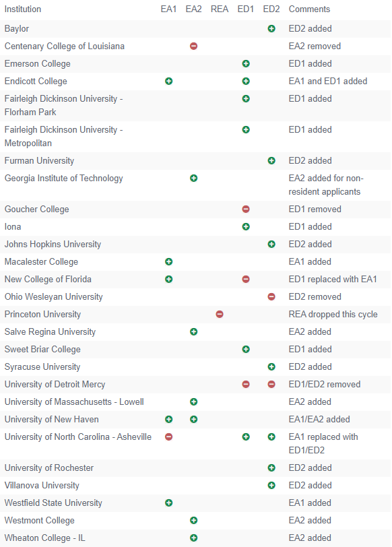Image resolution: width=392 pixels, height=547 pixels.
Task: Click Endicott College's EA1 plus icon
Action: click(x=169, y=82)
